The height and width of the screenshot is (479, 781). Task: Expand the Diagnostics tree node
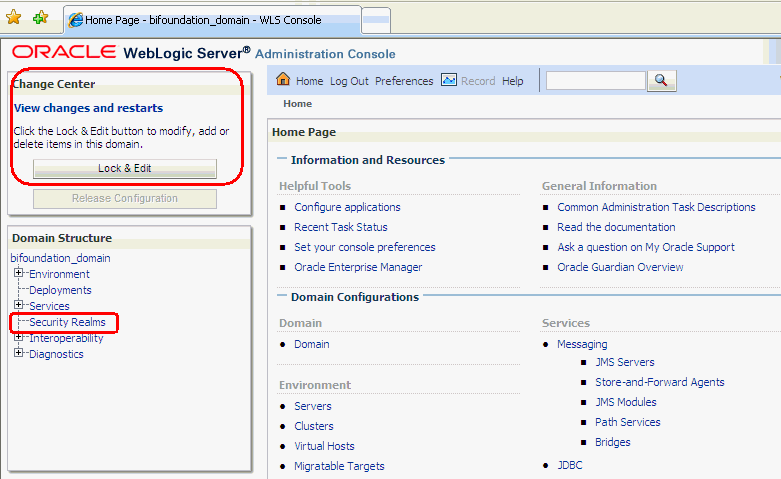click(x=18, y=353)
